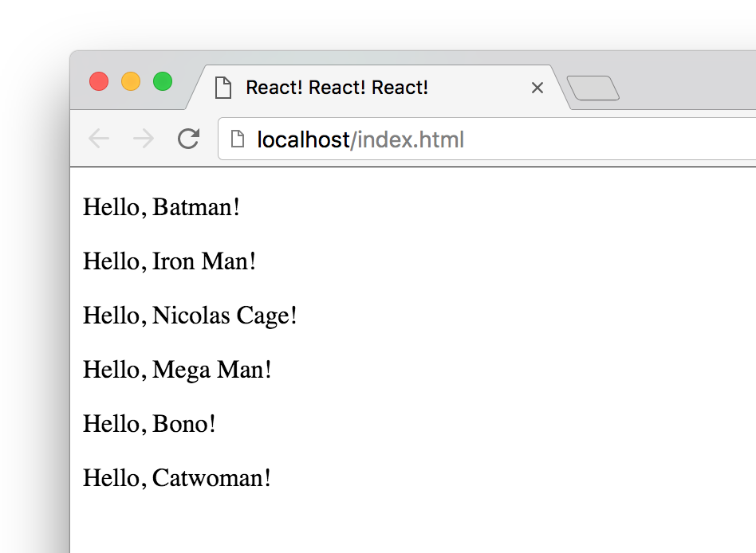Click the "Hello, Iron Man!" line
The height and width of the screenshot is (553, 756).
(x=169, y=261)
